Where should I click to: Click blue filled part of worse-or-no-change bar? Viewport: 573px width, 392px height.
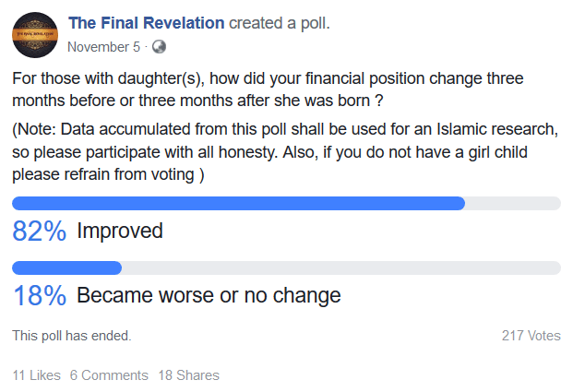tap(66, 267)
